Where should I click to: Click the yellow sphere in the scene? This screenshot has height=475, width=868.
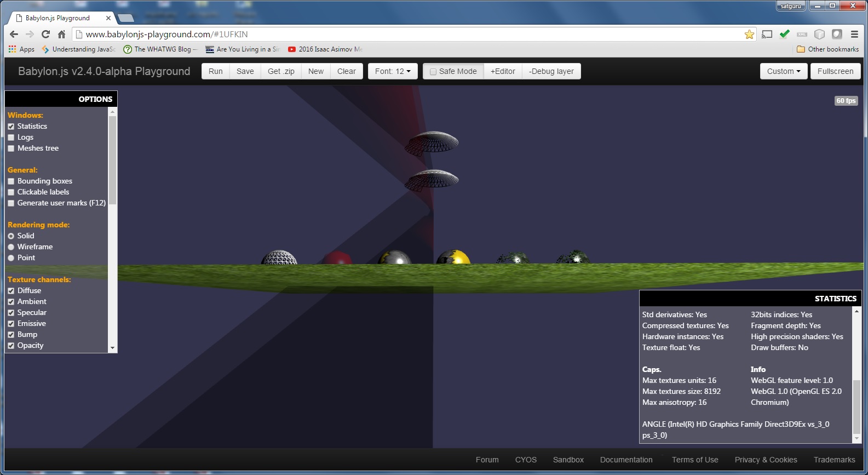tap(453, 257)
